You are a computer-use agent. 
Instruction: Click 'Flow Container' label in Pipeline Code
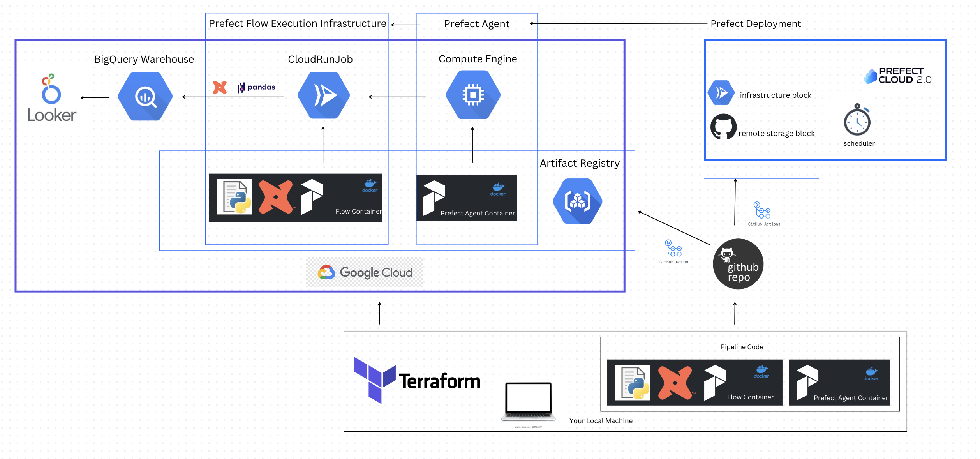click(750, 397)
